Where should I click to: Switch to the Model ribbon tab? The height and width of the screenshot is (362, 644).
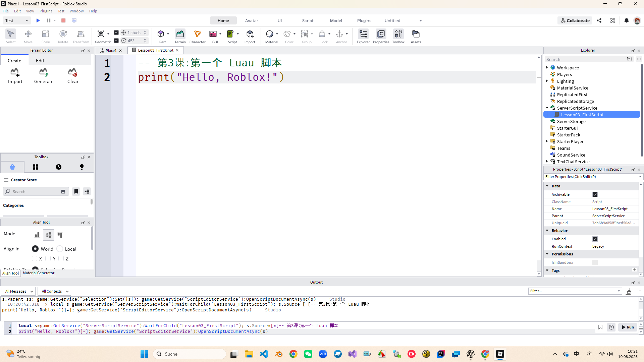coord(336,20)
